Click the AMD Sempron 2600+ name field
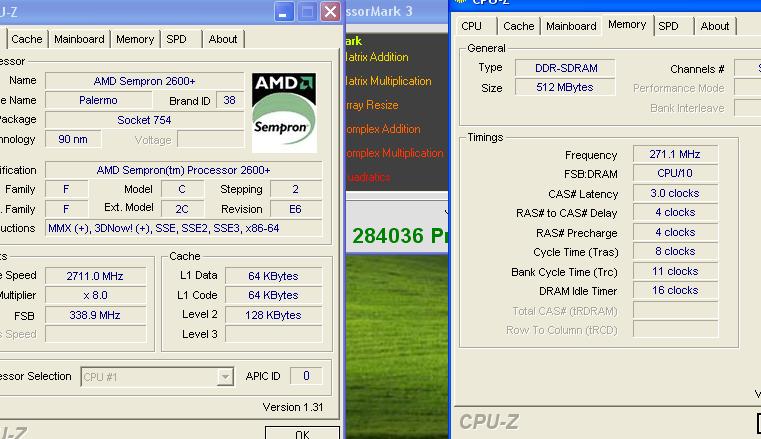 pyautogui.click(x=144, y=81)
